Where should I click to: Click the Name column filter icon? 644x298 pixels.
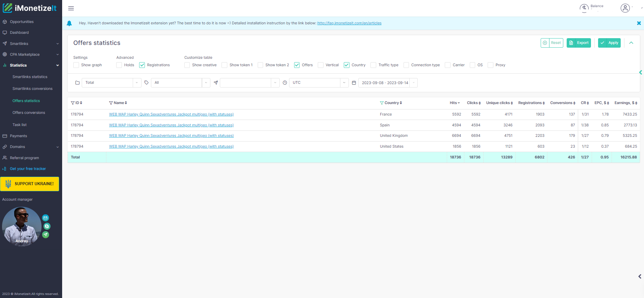(111, 103)
